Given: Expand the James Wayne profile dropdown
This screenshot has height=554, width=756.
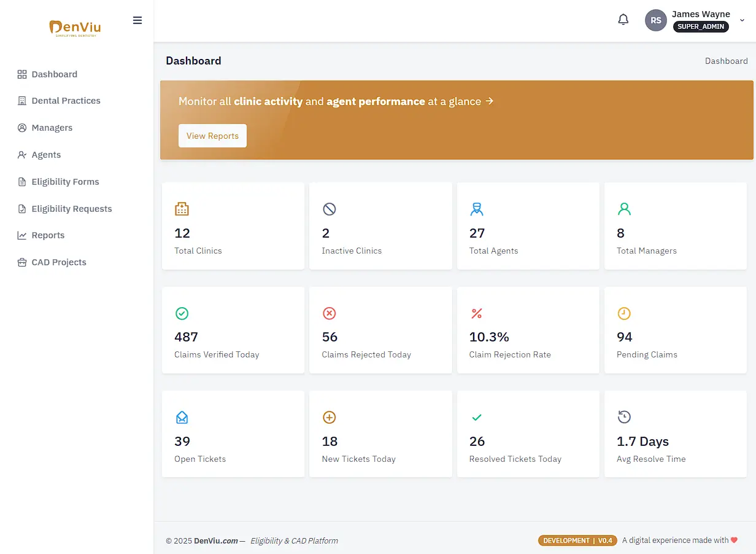Looking at the screenshot, I should click(742, 20).
